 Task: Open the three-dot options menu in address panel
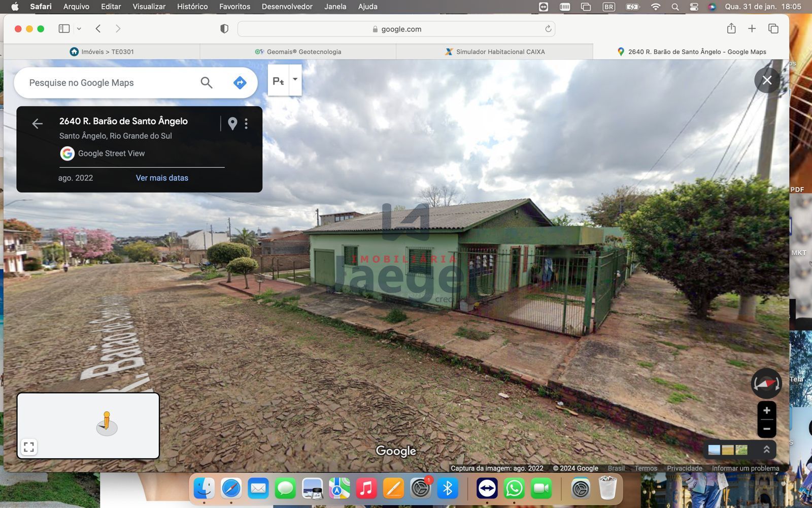tap(246, 123)
